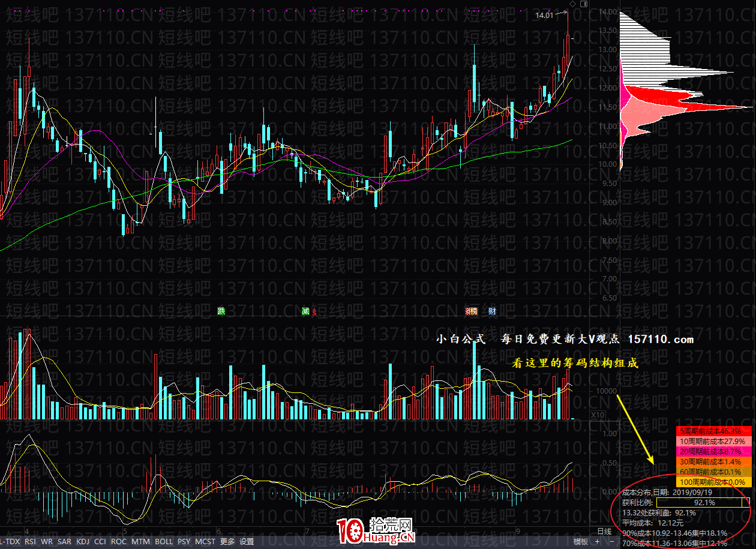
Task: Click the 10.00 price axis label
Action: [607, 164]
